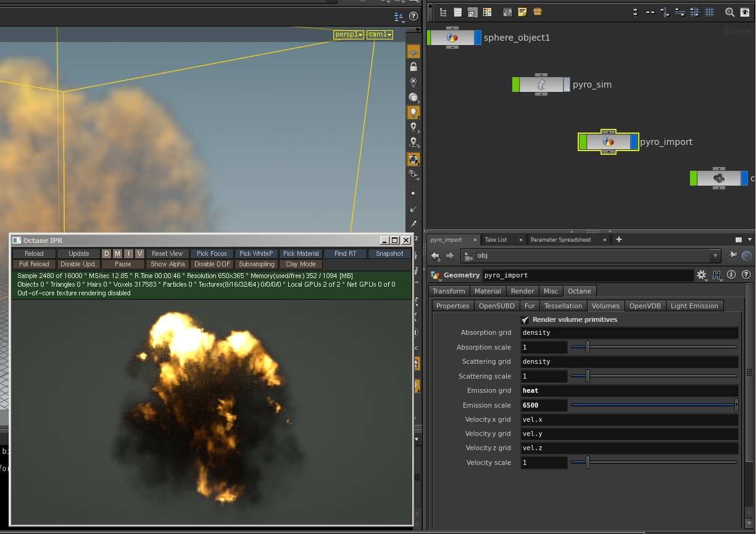Image resolution: width=756 pixels, height=534 pixels.
Task: Click the pin icon next to obj path
Action: pyautogui.click(x=733, y=255)
